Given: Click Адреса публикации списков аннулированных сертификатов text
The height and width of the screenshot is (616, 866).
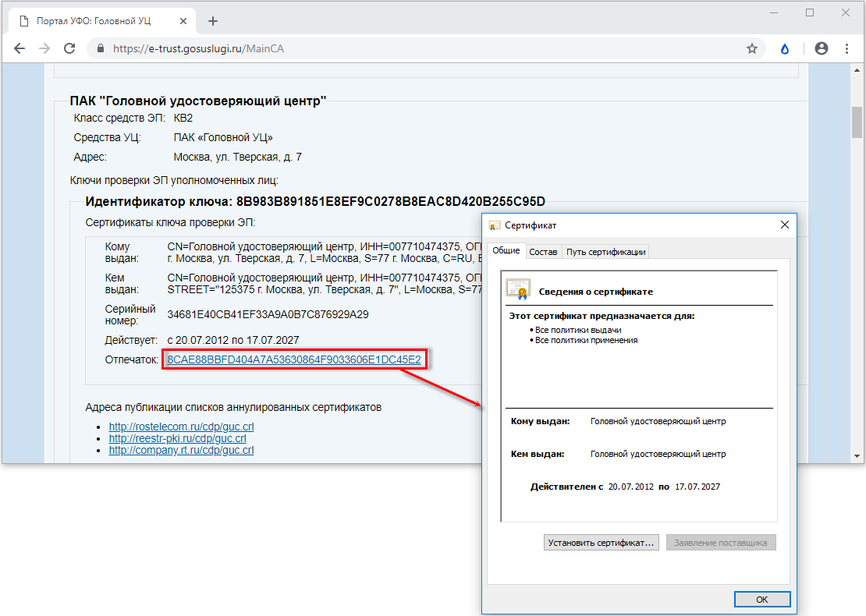Looking at the screenshot, I should tap(233, 407).
